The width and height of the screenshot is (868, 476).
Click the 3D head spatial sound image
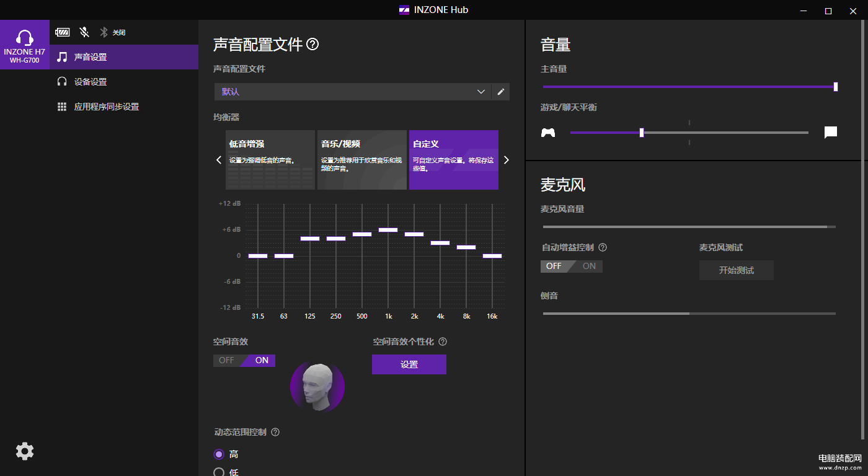pyautogui.click(x=317, y=387)
